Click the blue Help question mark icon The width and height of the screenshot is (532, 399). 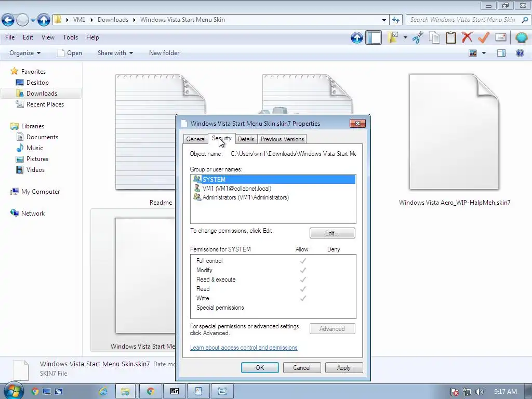click(520, 53)
